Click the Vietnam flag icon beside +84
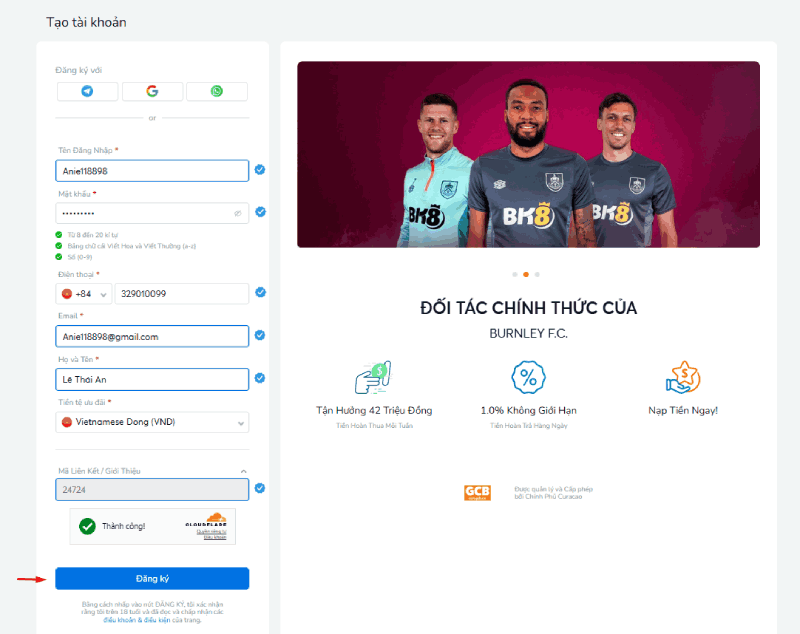This screenshot has height=634, width=800. (67, 294)
